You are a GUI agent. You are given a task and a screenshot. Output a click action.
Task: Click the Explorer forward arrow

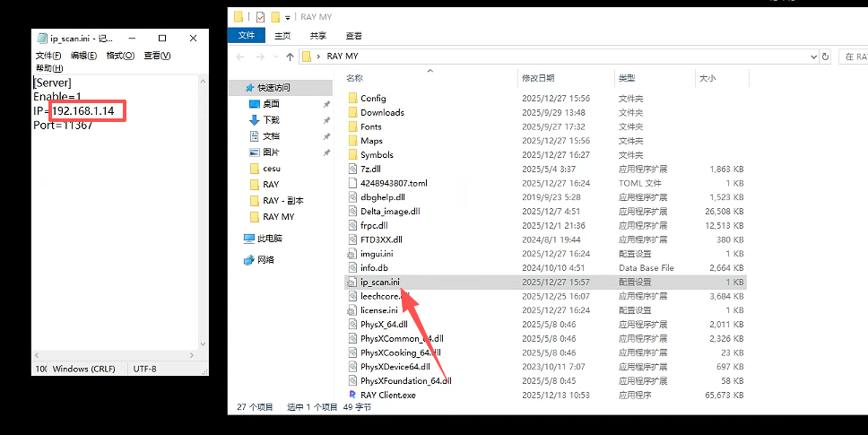click(260, 57)
